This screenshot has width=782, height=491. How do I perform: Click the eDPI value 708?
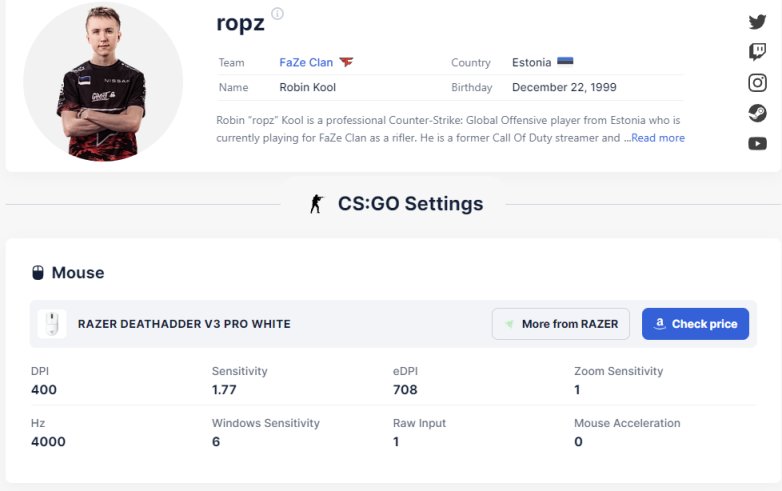pyautogui.click(x=405, y=390)
